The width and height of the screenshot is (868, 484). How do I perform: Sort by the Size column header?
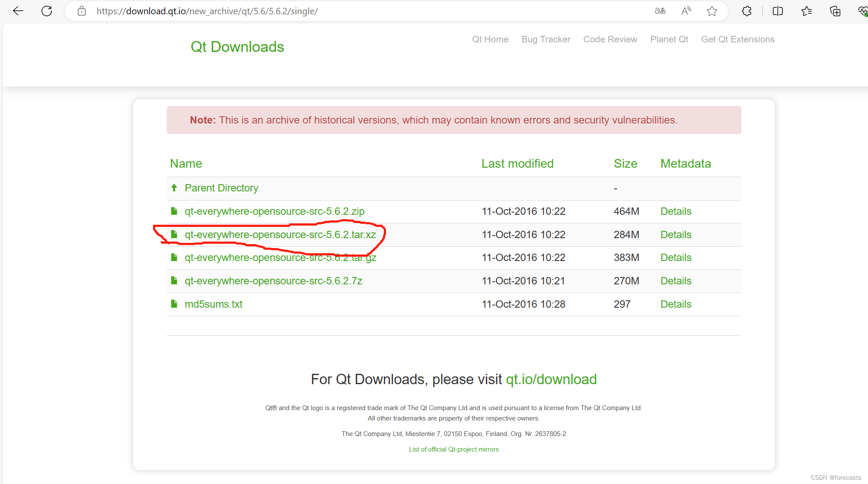pyautogui.click(x=625, y=164)
